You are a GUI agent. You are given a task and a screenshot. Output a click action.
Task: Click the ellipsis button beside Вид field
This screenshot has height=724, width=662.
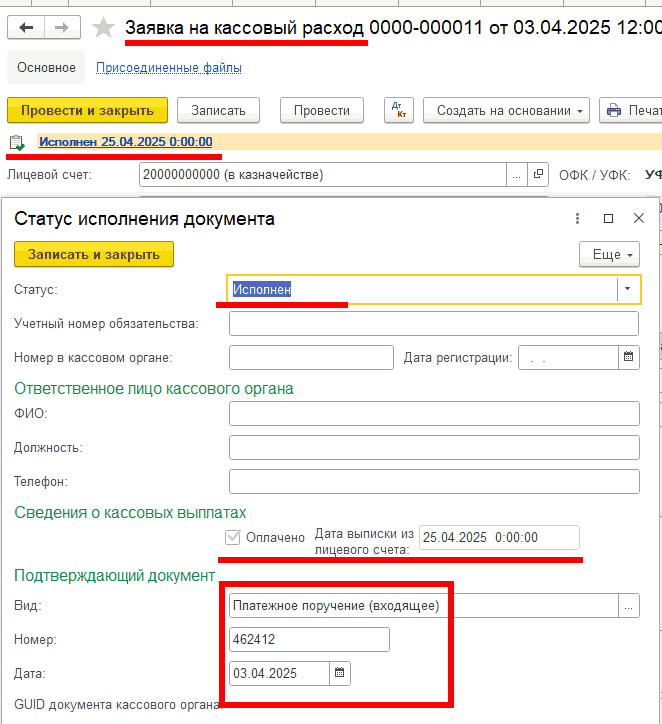[x=629, y=605]
